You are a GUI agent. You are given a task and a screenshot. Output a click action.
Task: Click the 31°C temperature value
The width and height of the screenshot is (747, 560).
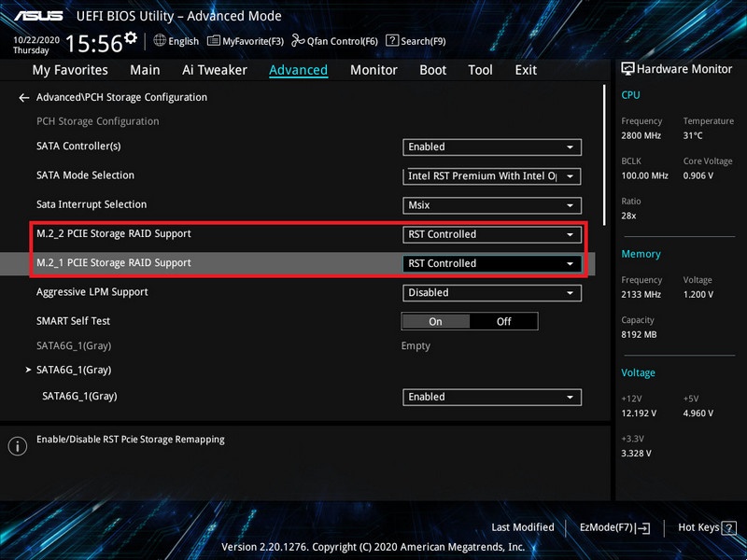[x=693, y=135]
